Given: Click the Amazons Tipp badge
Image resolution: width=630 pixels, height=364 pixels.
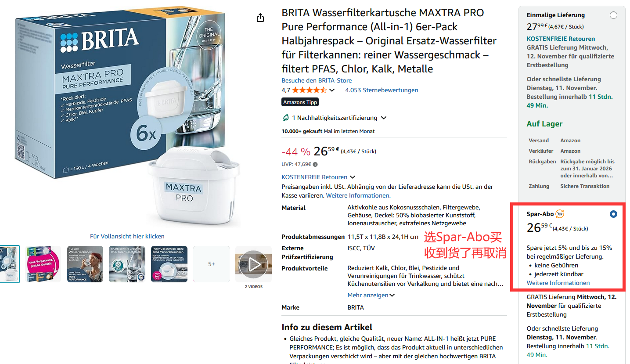Looking at the screenshot, I should click(x=300, y=102).
